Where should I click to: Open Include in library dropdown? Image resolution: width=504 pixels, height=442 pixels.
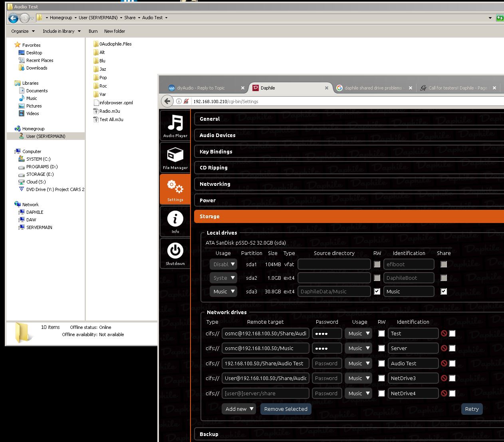coord(62,31)
